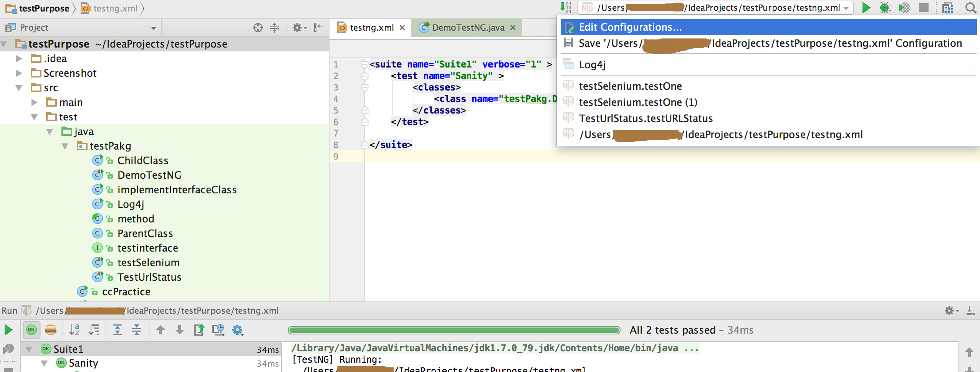Open Project panel settings gear
The image size is (980, 372).
point(299,28)
